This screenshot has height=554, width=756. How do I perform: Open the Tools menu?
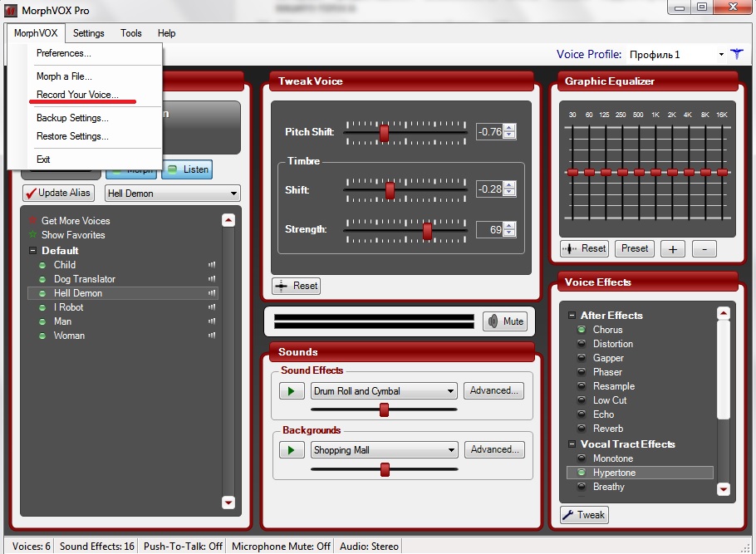tap(131, 32)
